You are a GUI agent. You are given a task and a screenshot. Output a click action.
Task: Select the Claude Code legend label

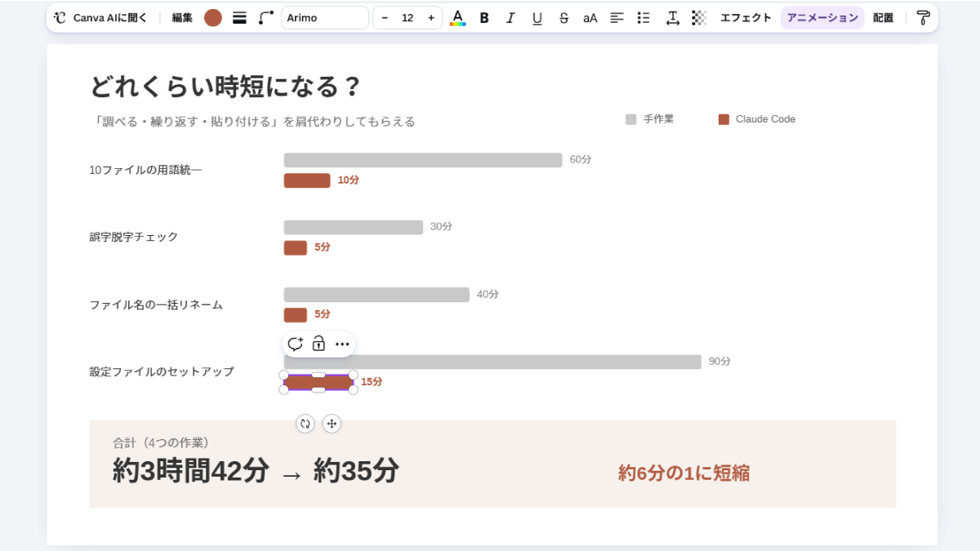click(x=765, y=119)
